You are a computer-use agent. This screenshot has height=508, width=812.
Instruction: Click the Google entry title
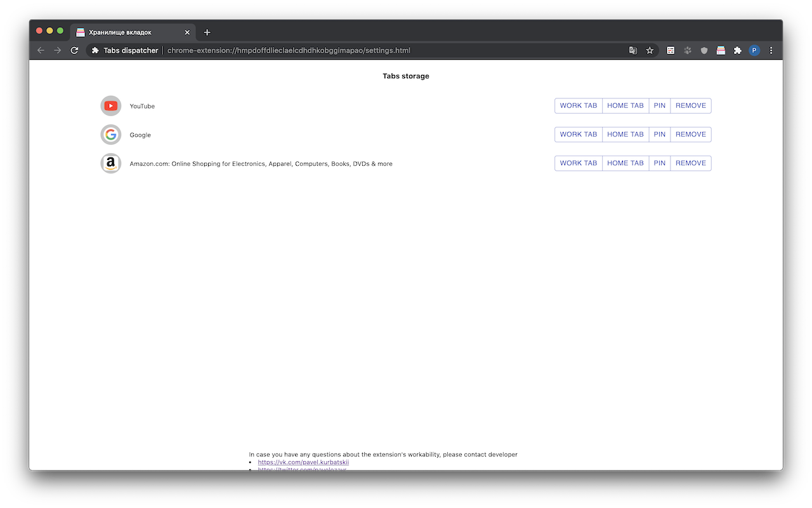click(140, 135)
